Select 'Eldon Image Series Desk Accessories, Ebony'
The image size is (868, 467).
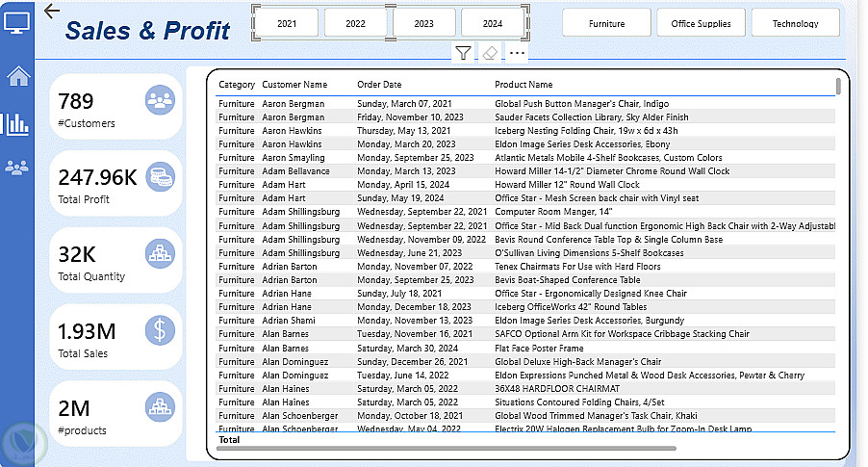point(582,144)
